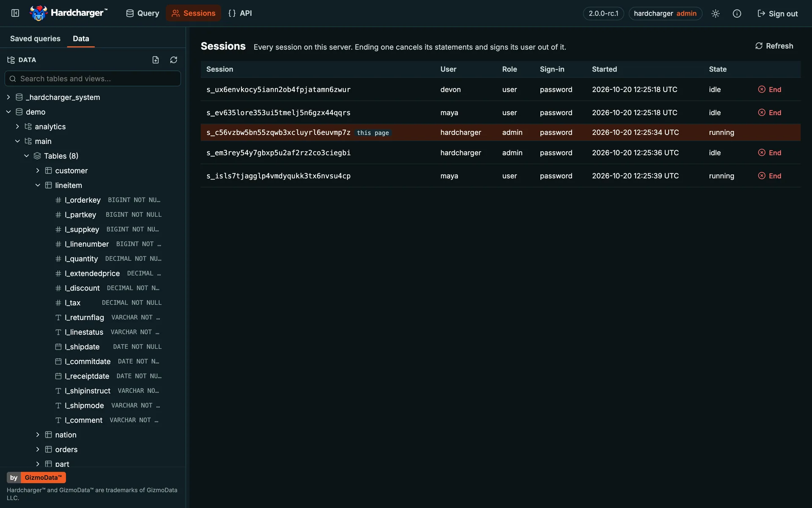
Task: Refresh the sessions list
Action: (774, 46)
